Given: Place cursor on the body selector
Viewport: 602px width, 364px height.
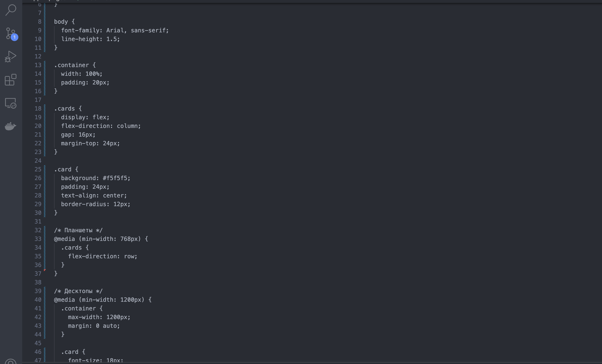Looking at the screenshot, I should click(x=61, y=22).
